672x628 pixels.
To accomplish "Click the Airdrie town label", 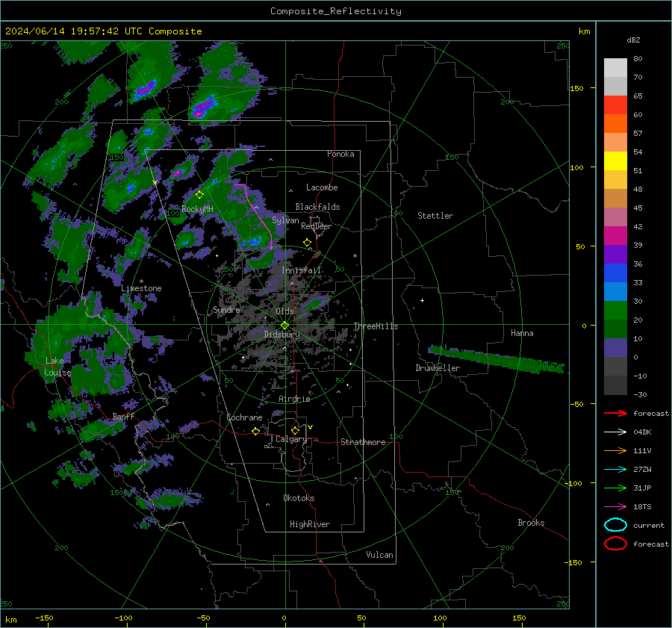I will coord(294,399).
